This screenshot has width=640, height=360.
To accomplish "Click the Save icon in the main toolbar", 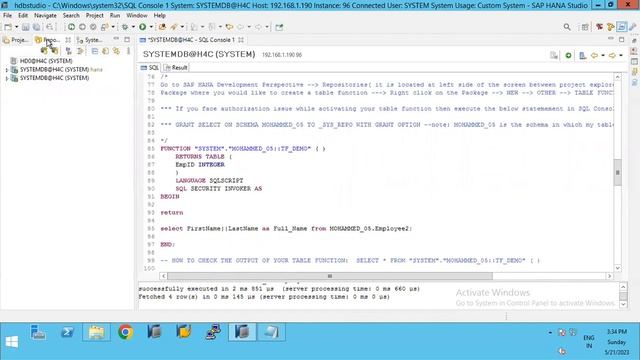I will (26, 27).
